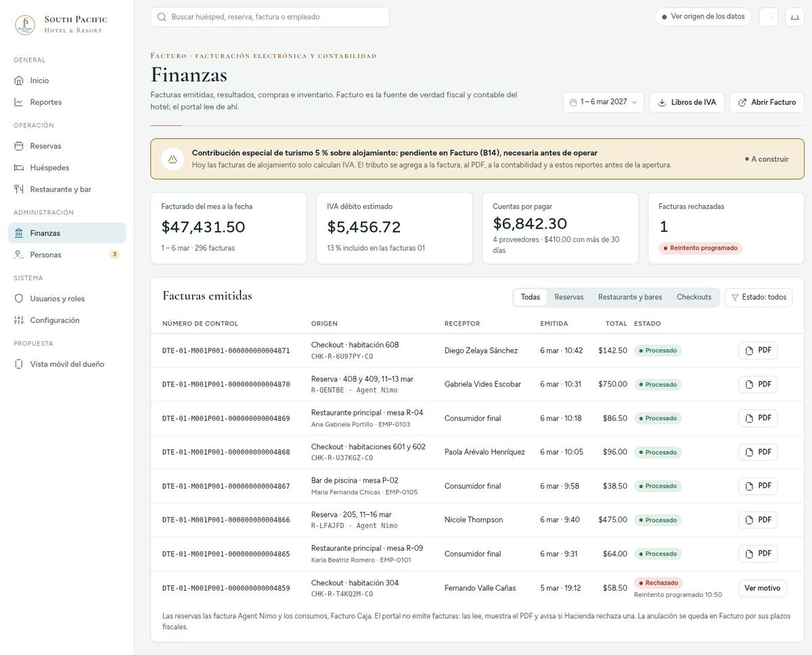Image resolution: width=812 pixels, height=655 pixels.
Task: Download Libros de IVA
Action: pyautogui.click(x=687, y=102)
